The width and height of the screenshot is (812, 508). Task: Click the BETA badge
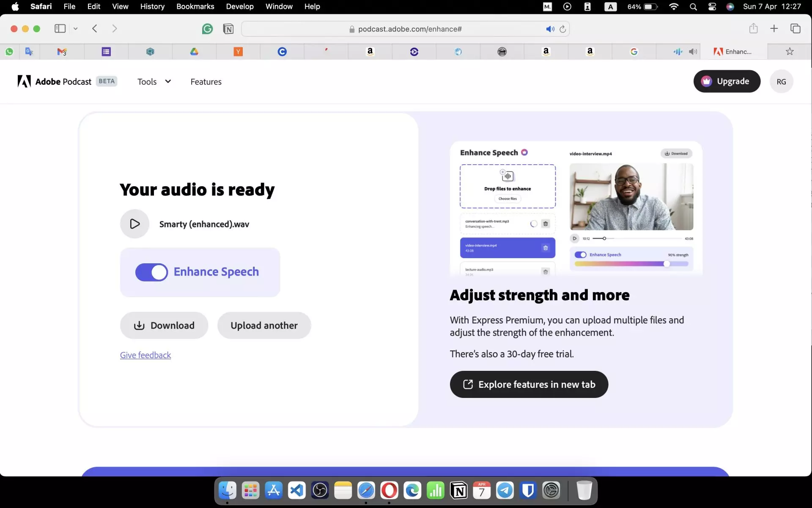pos(107,81)
